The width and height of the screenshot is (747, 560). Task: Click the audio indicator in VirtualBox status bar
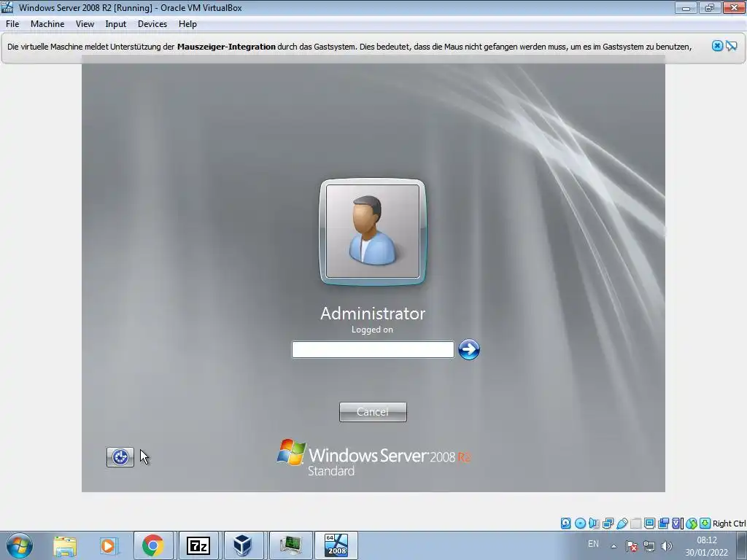(x=594, y=524)
